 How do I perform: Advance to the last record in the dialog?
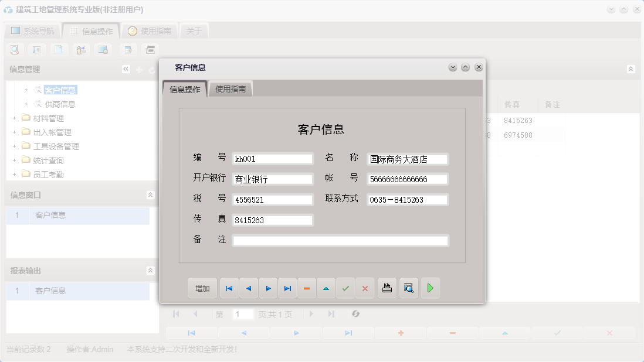[x=287, y=288]
